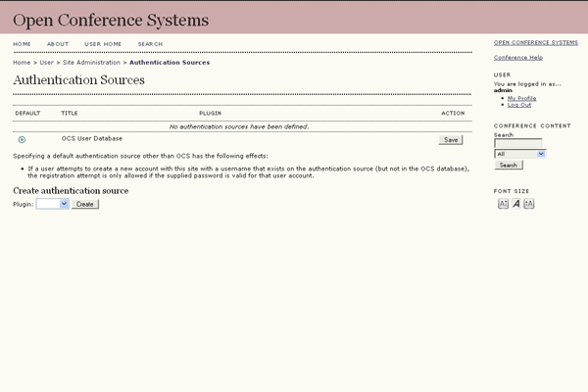Click Search in the top navigation bar
Screen dimensions: 588x392
click(150, 44)
